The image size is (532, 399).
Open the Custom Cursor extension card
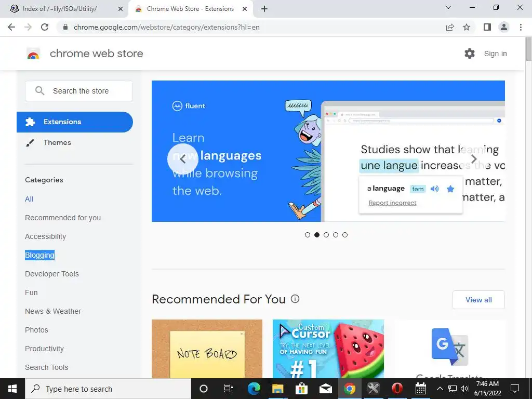pos(328,349)
